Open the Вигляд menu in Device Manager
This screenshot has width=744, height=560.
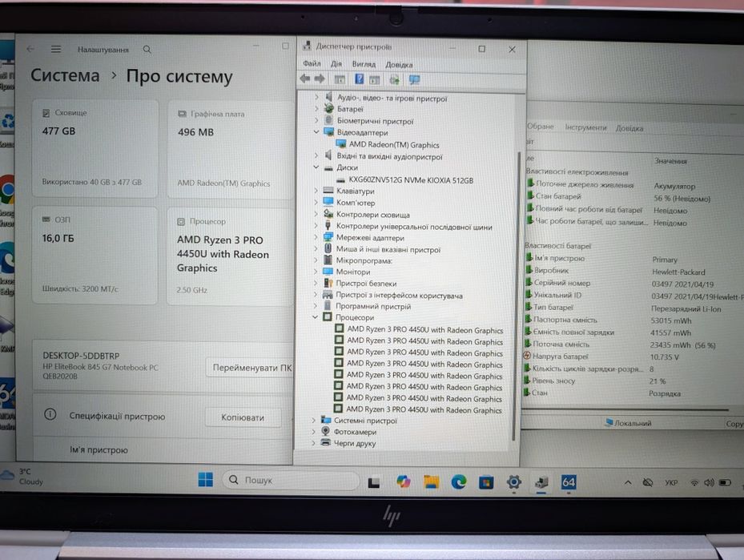[364, 64]
